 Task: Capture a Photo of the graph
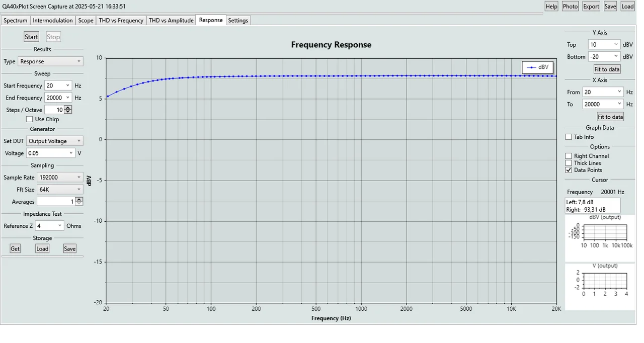point(570,6)
